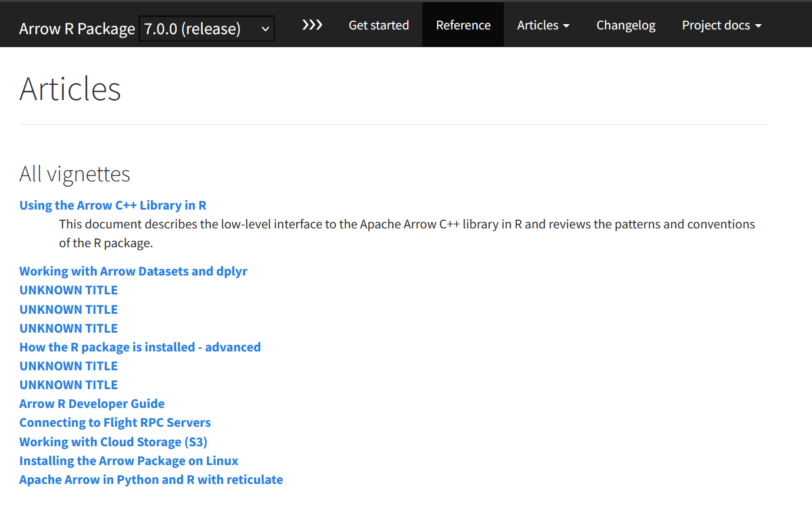Click the UNKNOWN TITLE link below How the R package
The width and height of the screenshot is (812, 511).
point(68,366)
